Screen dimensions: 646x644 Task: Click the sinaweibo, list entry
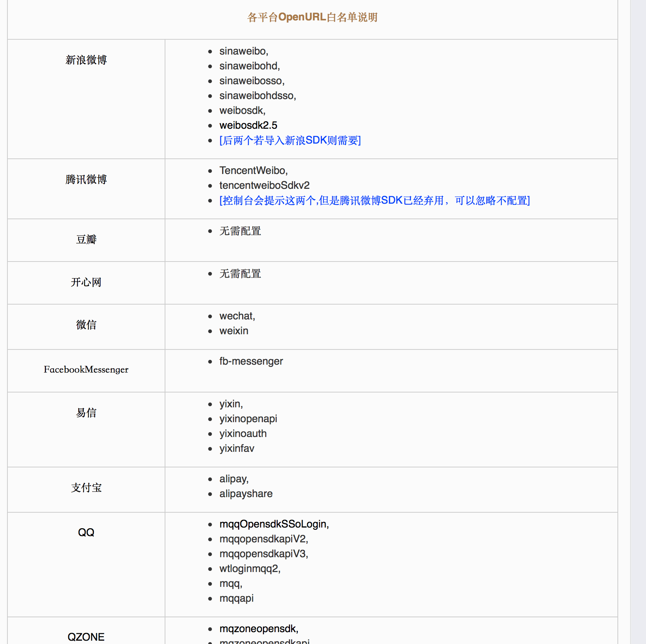[x=244, y=51]
